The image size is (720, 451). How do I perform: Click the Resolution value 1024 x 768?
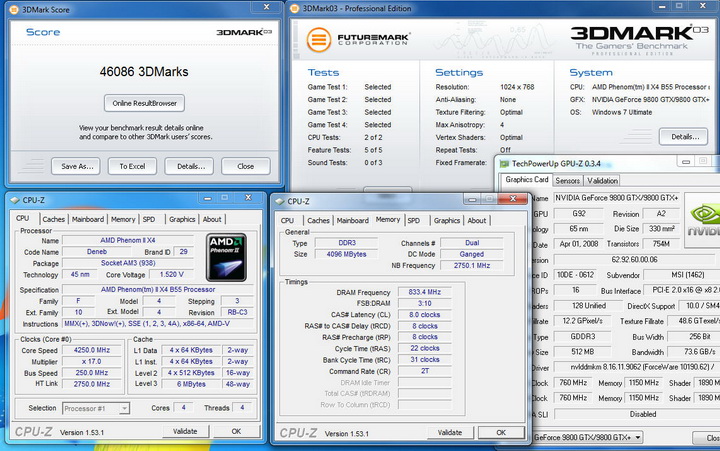click(x=517, y=87)
